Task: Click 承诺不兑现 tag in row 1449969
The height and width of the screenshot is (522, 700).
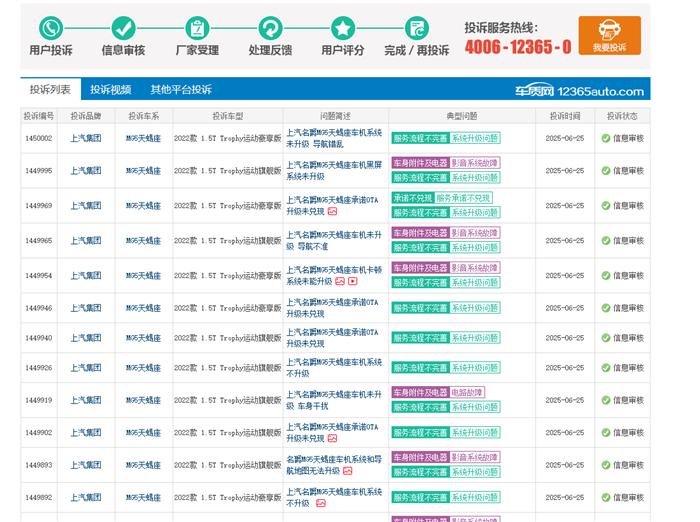Action: (x=412, y=198)
